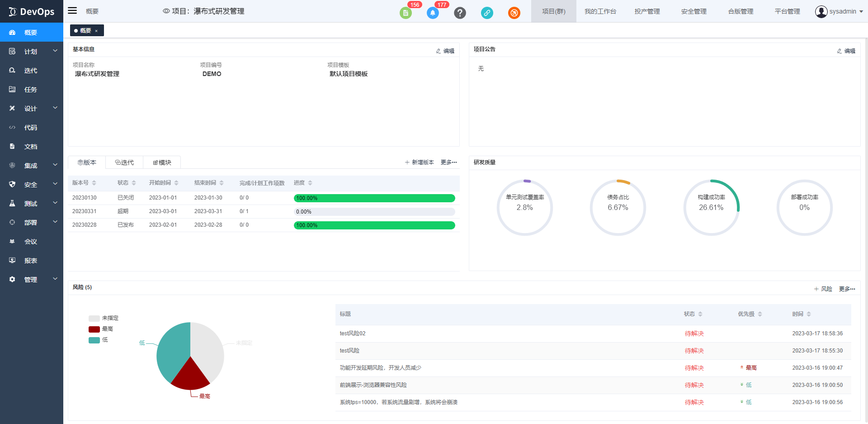The height and width of the screenshot is (424, 868).
Task: Click the teal link icon in header
Action: click(487, 13)
